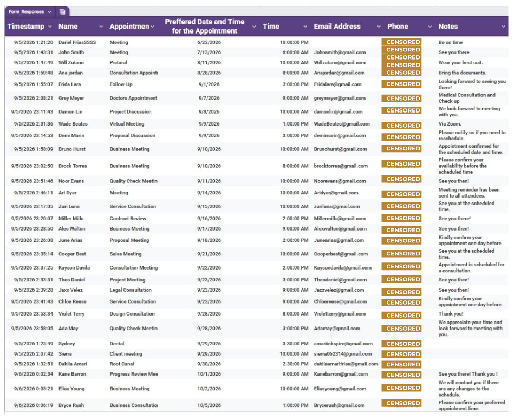
Task: Select the name Ada May
Action: pos(68,329)
